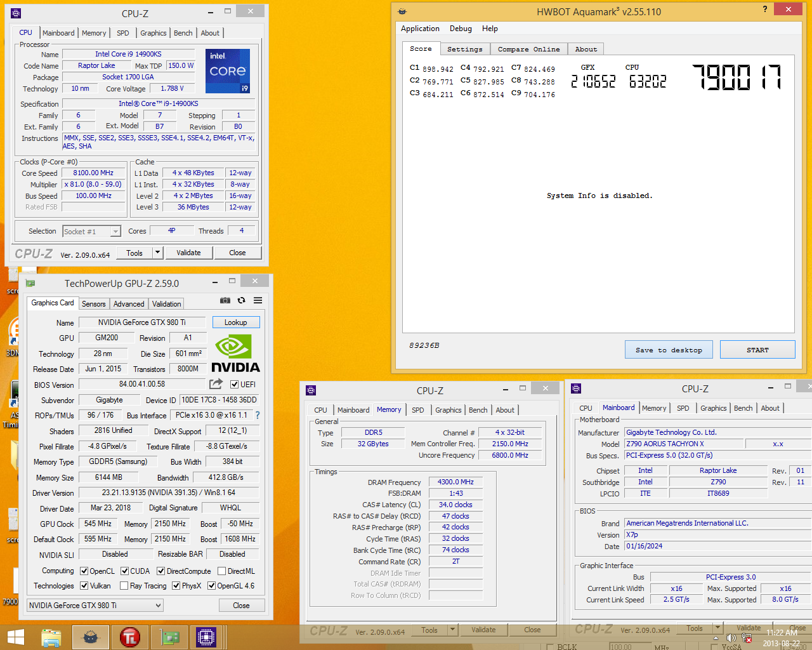Open File Explorer from the taskbar
Screen dimensions: 812x650
point(51,637)
